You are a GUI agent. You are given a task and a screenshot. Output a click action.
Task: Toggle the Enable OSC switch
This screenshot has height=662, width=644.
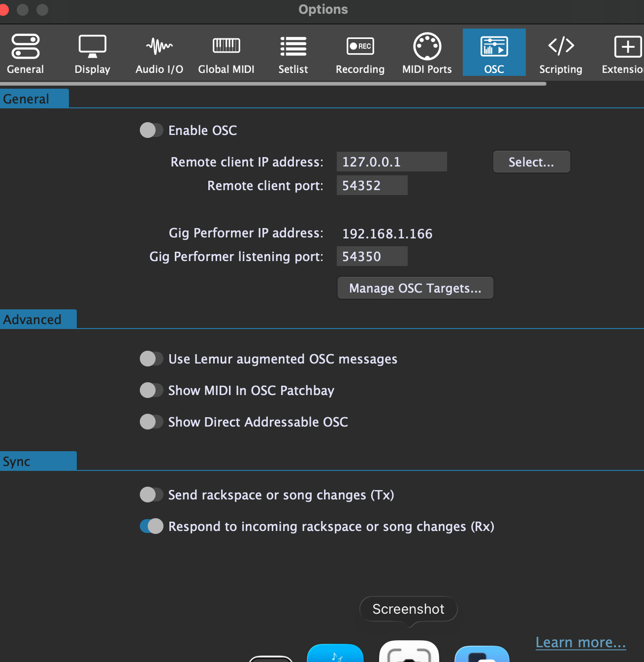point(151,131)
